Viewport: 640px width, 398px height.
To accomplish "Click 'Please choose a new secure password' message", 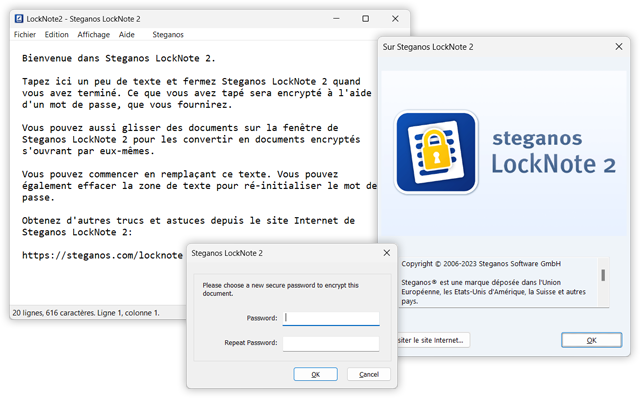I will pyautogui.click(x=280, y=289).
